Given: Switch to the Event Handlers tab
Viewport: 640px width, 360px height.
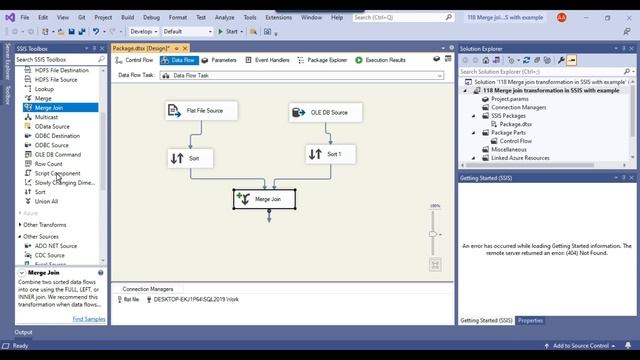Looking at the screenshot, I should click(267, 60).
